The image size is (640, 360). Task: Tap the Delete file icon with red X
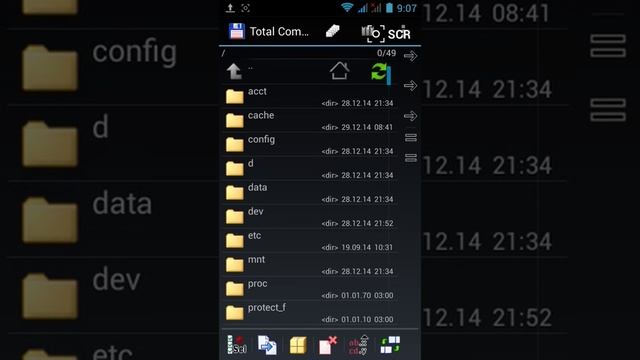[x=328, y=345]
